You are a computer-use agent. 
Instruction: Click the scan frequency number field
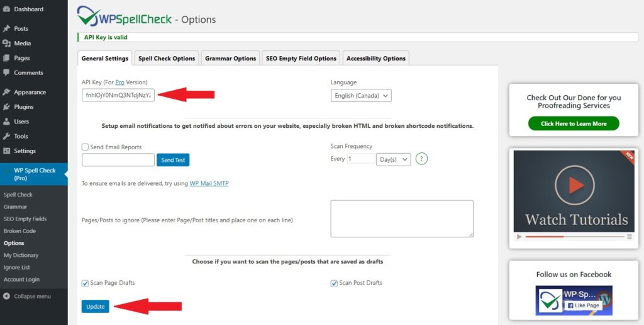[361, 159]
